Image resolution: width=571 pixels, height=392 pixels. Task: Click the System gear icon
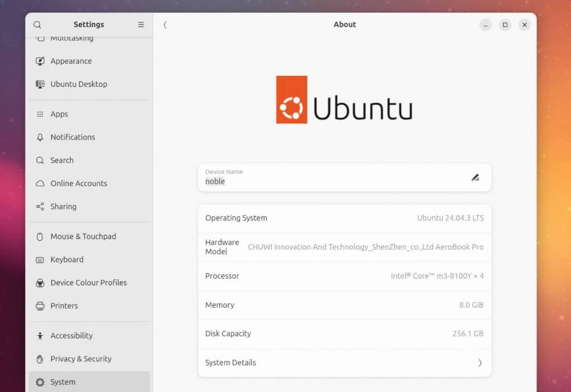(40, 382)
